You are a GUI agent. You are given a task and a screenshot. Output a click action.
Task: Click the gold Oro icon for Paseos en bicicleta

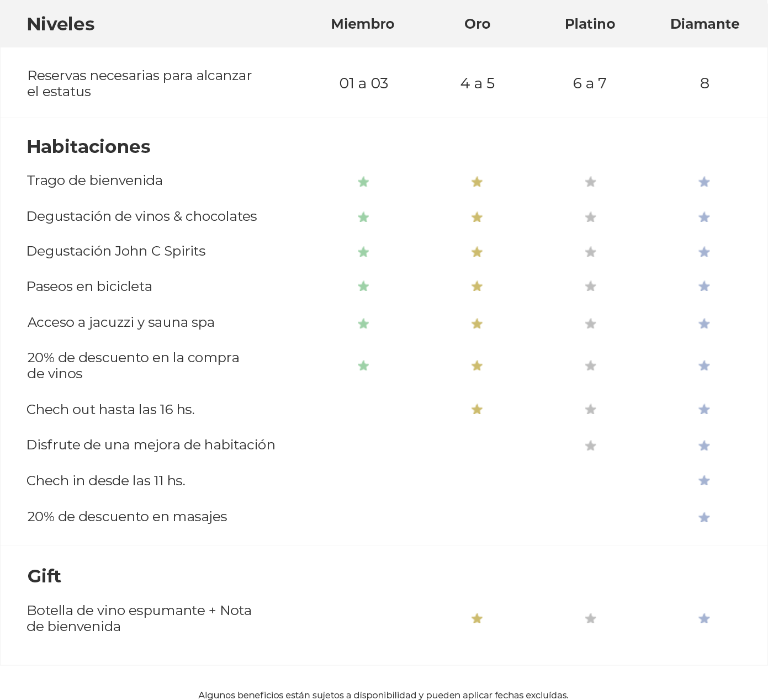[x=477, y=286]
